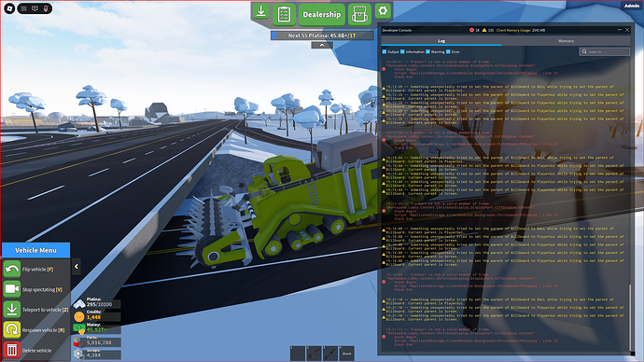The height and width of the screenshot is (362, 644).
Task: Click the Parts value 5,016,788
Action: click(x=99, y=342)
